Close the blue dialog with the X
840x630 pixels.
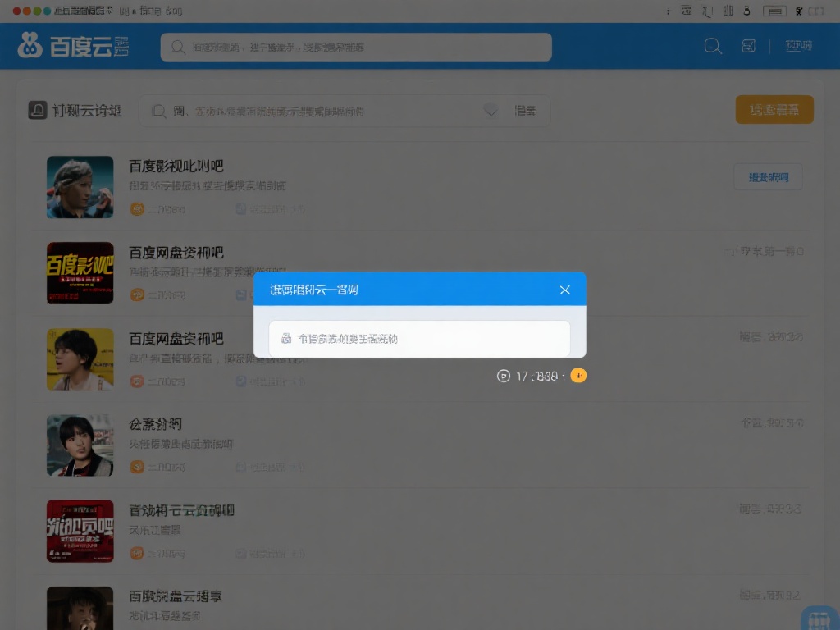click(564, 290)
